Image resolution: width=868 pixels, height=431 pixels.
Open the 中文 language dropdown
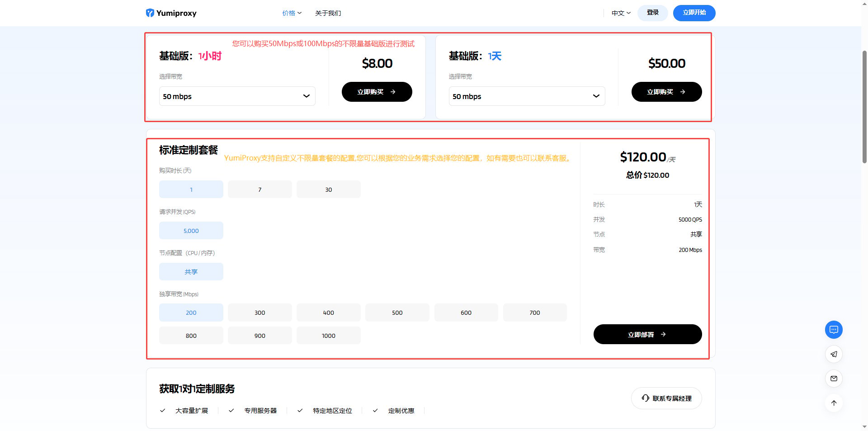tap(621, 13)
